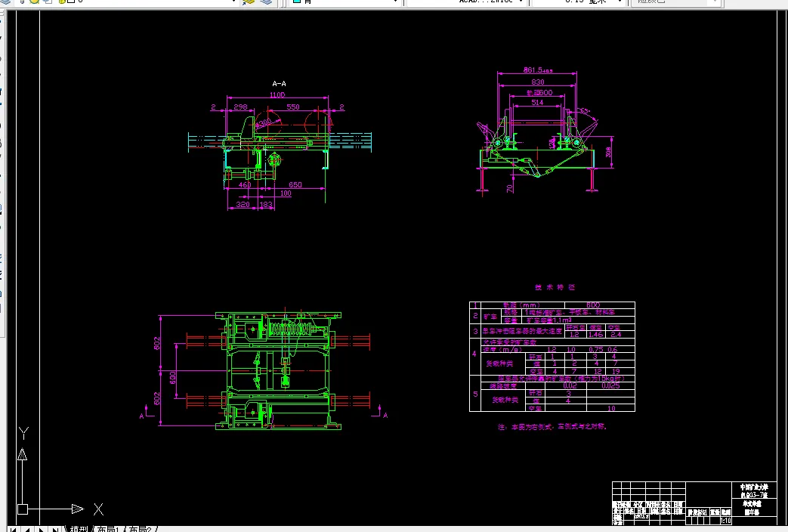788x532 pixels.
Task: Open the lineweight control dropdown arrow
Action: tap(620, 2)
